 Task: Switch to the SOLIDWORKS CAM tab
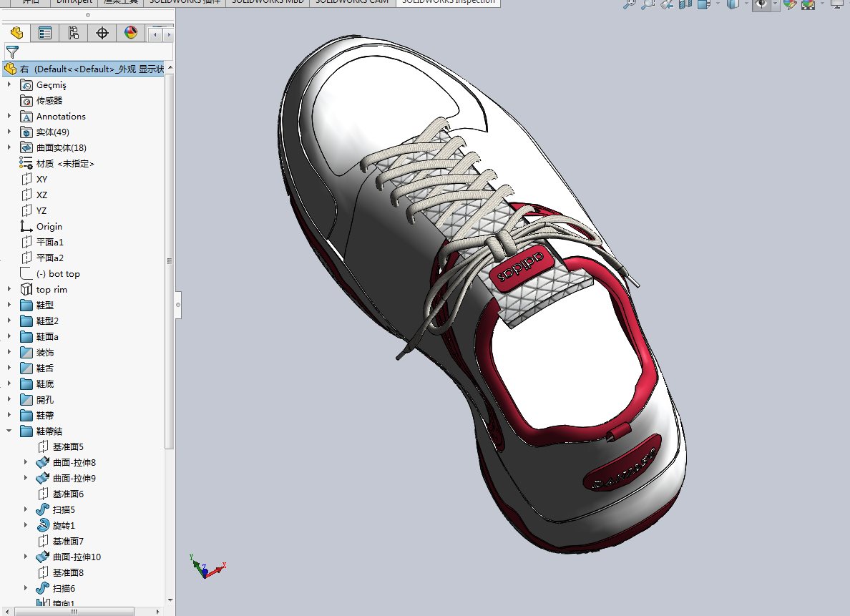(352, 2)
